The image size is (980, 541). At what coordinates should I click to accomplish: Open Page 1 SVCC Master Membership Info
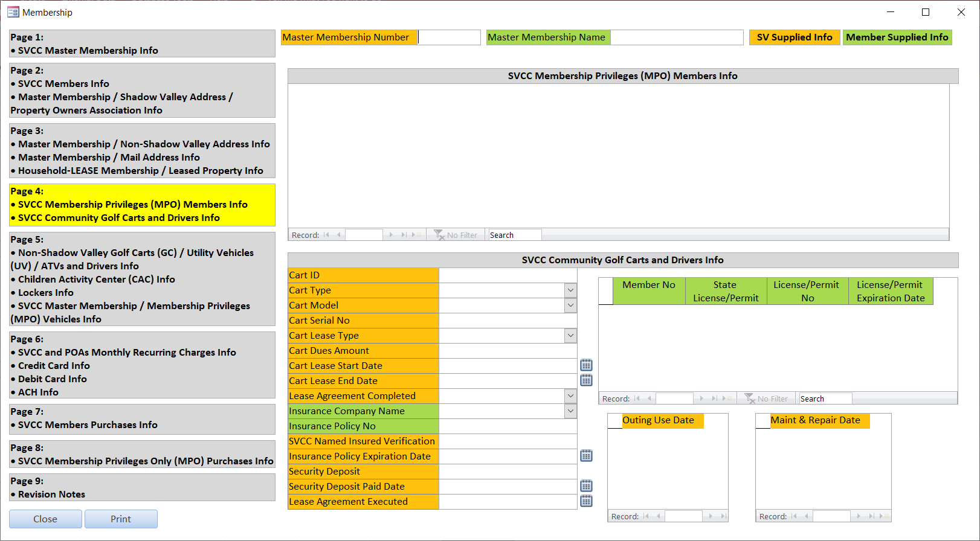coord(142,43)
